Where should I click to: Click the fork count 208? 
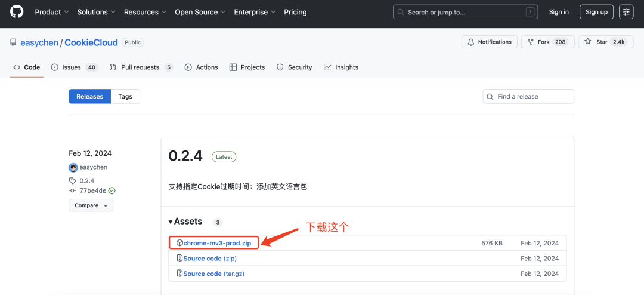point(560,42)
